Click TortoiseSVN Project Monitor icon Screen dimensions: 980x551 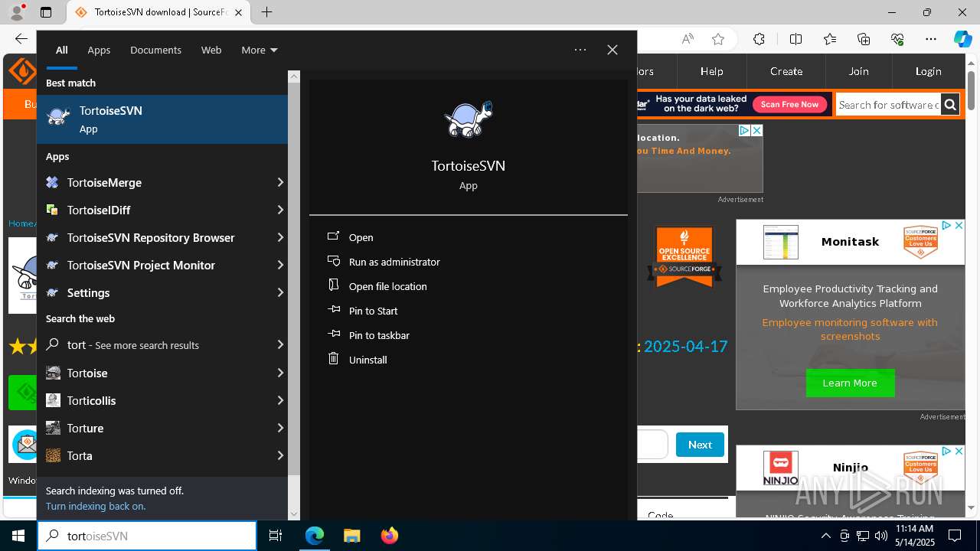[x=52, y=265]
